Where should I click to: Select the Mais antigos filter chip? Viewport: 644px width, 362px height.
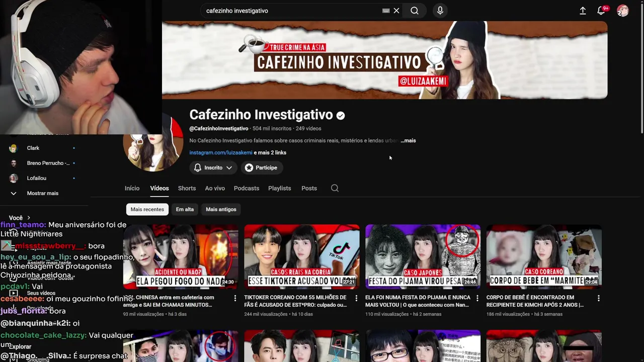221,209
